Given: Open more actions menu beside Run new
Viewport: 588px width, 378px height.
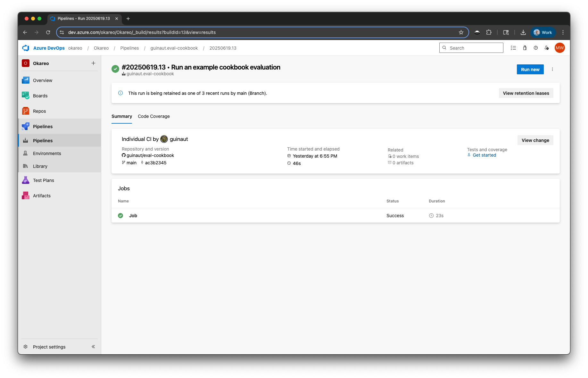Looking at the screenshot, I should tap(552, 70).
